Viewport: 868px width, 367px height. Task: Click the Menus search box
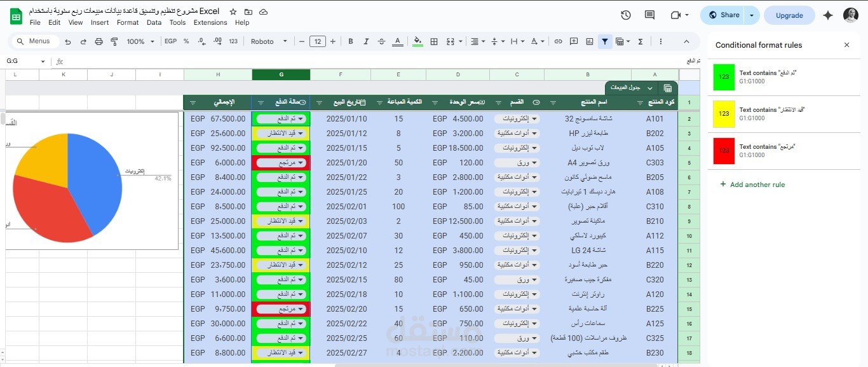pyautogui.click(x=36, y=41)
